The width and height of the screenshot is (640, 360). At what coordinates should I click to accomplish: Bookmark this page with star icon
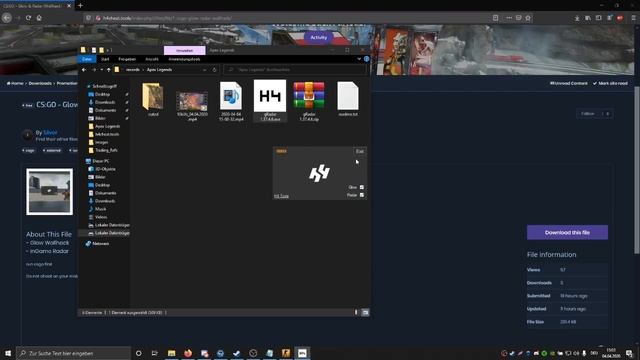click(x=528, y=18)
